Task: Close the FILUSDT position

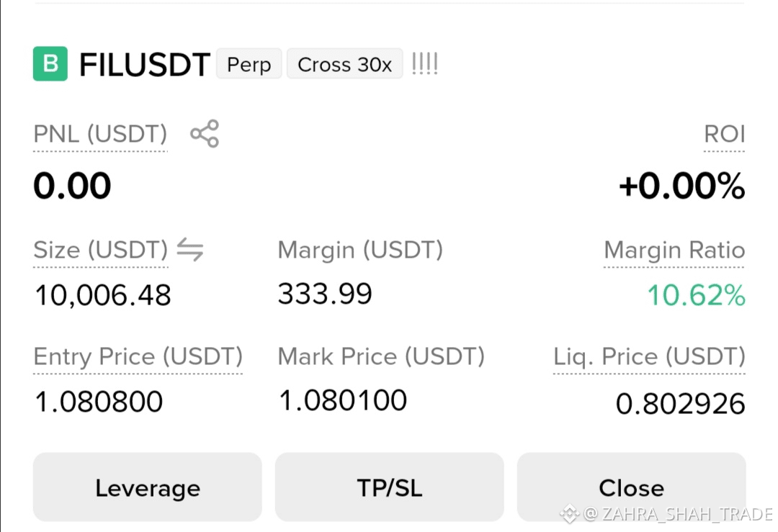Action: pyautogui.click(x=631, y=487)
